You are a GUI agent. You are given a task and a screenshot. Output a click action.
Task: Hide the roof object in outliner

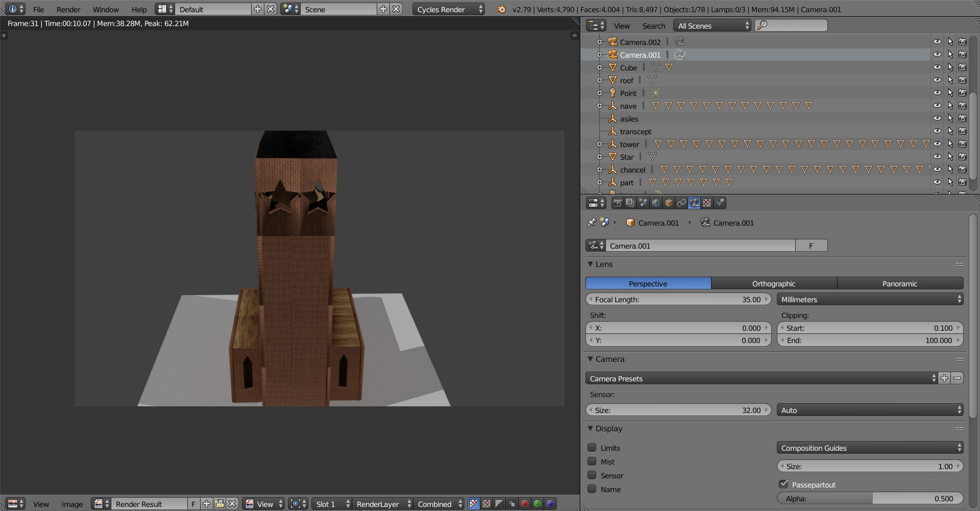[937, 80]
